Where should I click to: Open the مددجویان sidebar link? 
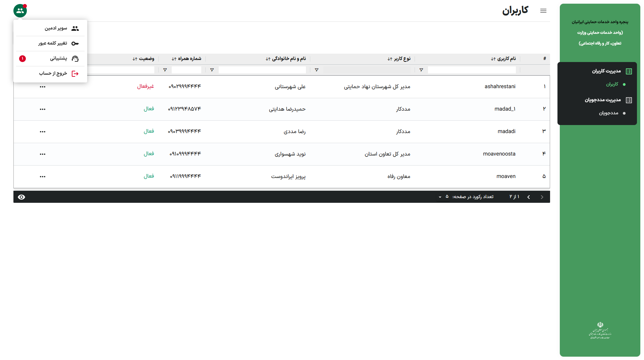[608, 113]
